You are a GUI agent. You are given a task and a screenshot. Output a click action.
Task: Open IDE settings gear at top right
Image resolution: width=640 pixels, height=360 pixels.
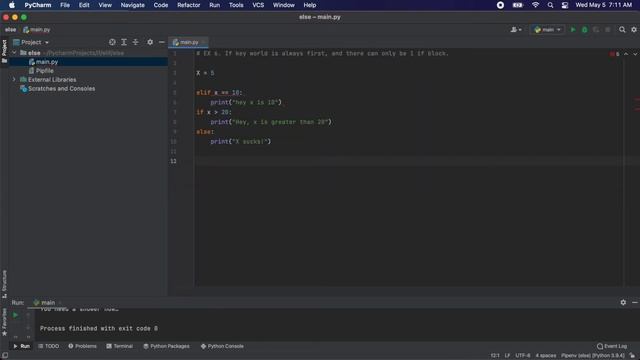click(634, 30)
